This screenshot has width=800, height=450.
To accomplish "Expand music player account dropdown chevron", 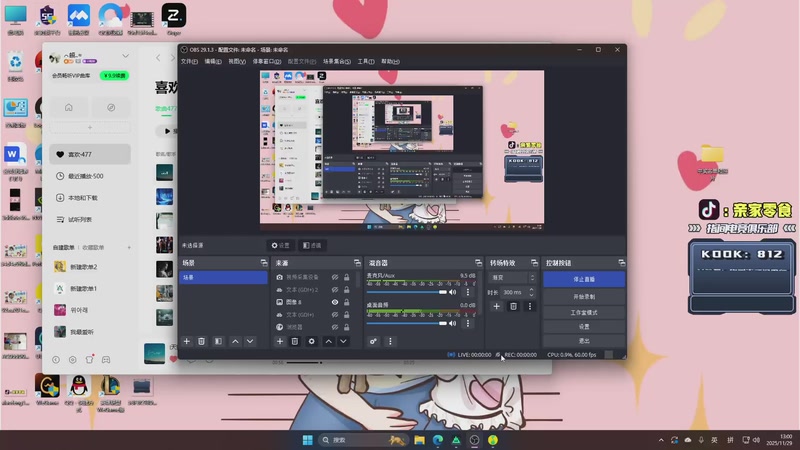I will tap(126, 56).
